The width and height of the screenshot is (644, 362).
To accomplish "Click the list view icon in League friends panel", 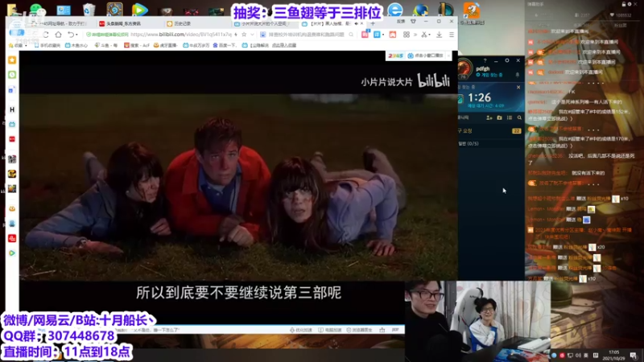I will [510, 117].
